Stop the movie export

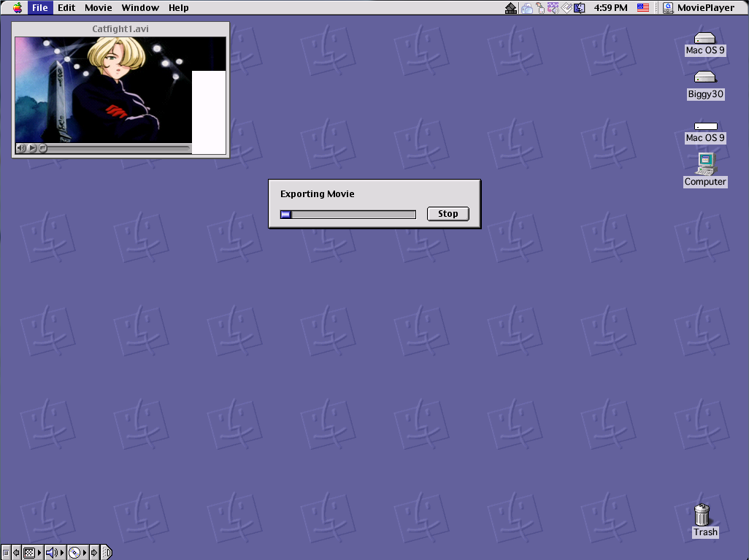tap(448, 214)
